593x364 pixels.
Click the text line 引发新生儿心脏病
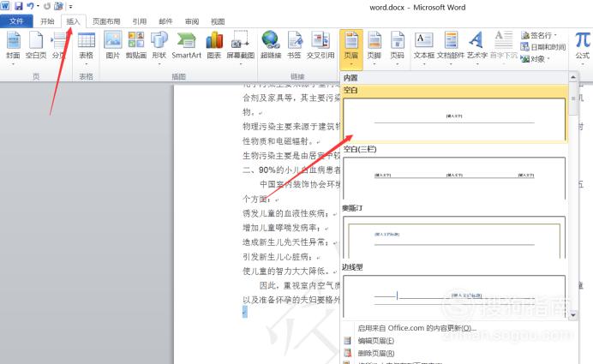tap(278, 257)
